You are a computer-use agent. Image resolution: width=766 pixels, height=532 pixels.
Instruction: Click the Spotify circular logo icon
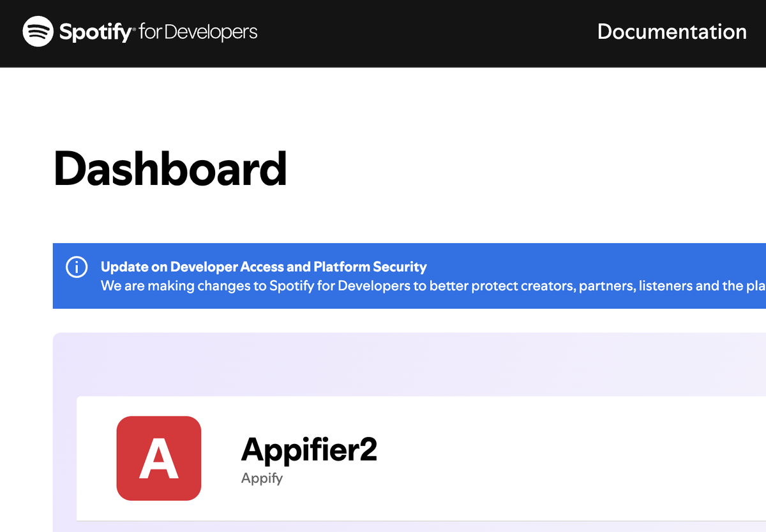pyautogui.click(x=38, y=31)
